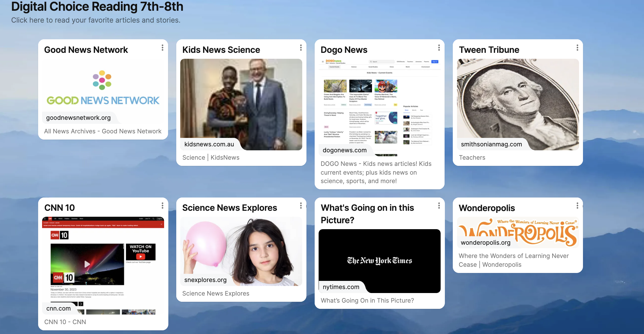Open Kids News Science three-dot menu
The width and height of the screenshot is (644, 334).
coord(301,48)
